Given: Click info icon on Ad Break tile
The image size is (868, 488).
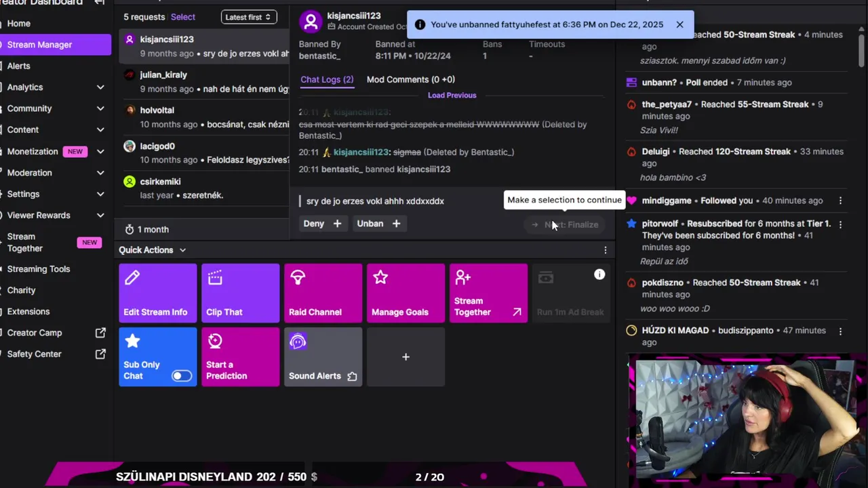Looking at the screenshot, I should (x=599, y=274).
